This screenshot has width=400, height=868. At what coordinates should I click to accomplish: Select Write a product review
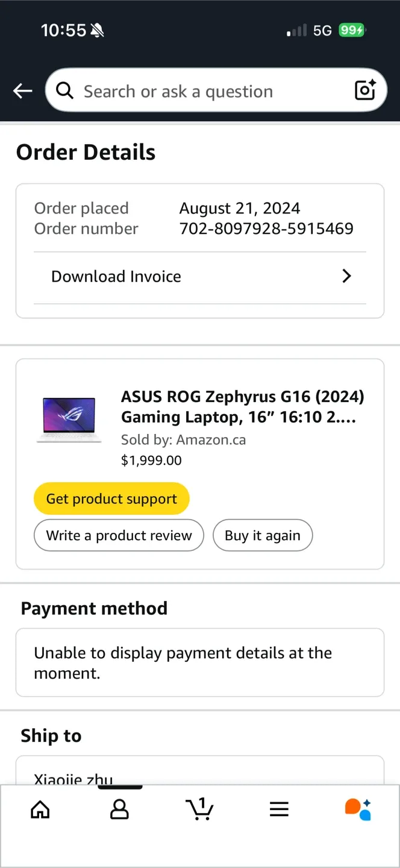tap(119, 535)
